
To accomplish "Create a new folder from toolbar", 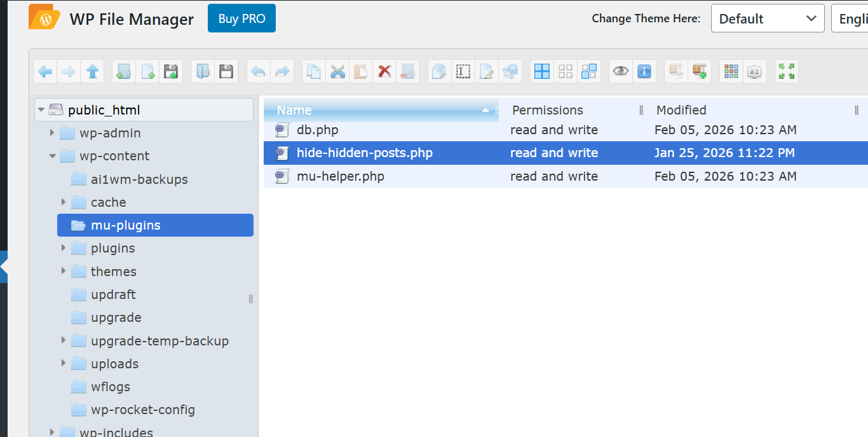I will click(x=124, y=71).
